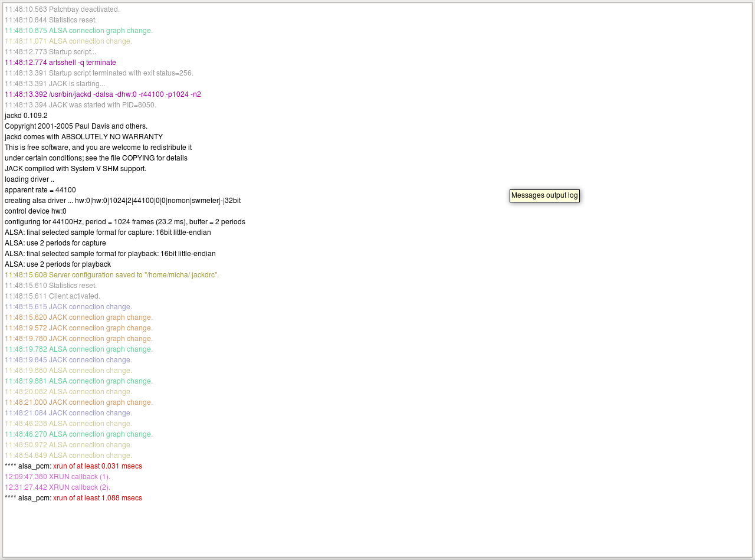Select the 11:48:46.238 ALSA connection change line

click(68, 424)
